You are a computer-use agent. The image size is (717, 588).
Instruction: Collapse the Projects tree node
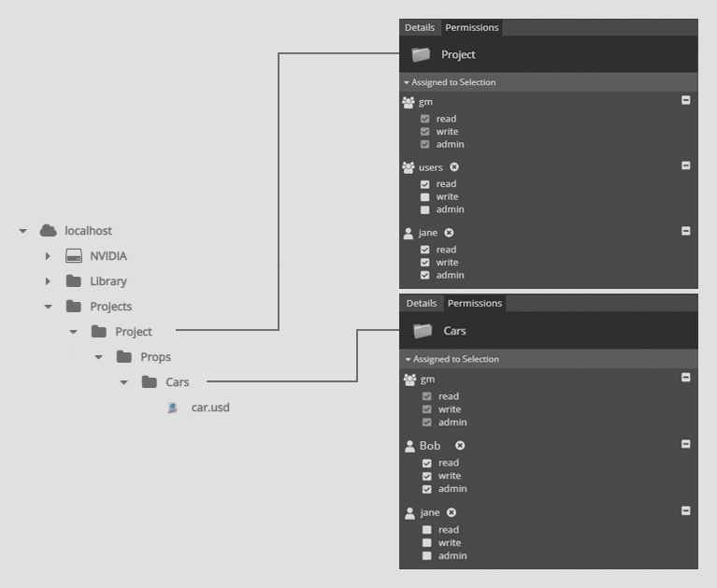tap(48, 307)
